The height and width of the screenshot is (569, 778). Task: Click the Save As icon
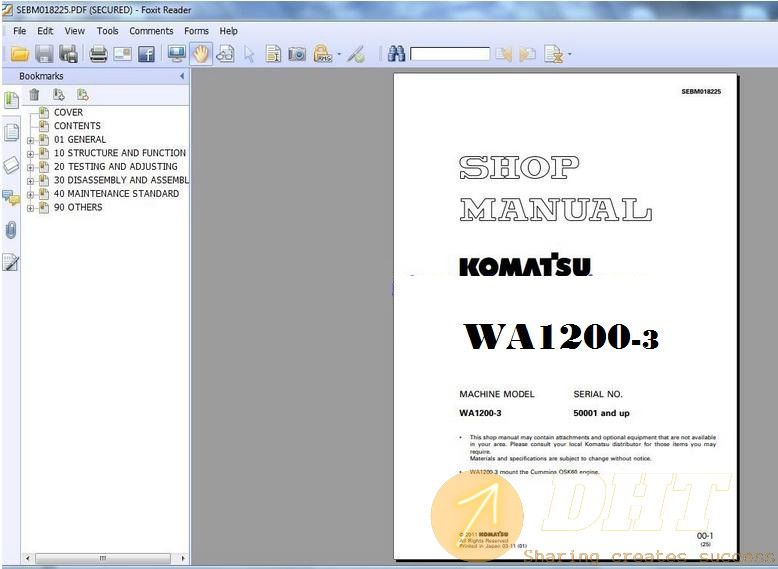coord(68,54)
